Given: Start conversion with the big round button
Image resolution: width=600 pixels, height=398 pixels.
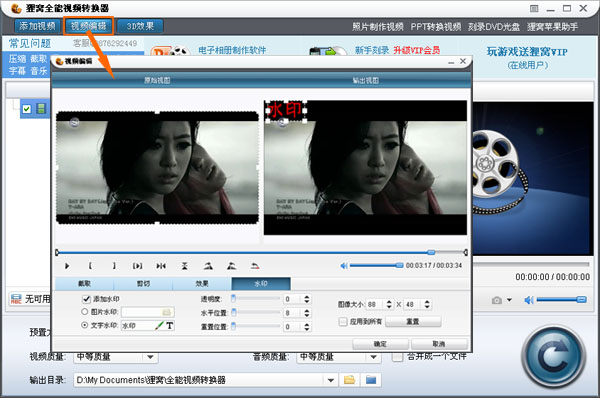Looking at the screenshot, I should (553, 356).
